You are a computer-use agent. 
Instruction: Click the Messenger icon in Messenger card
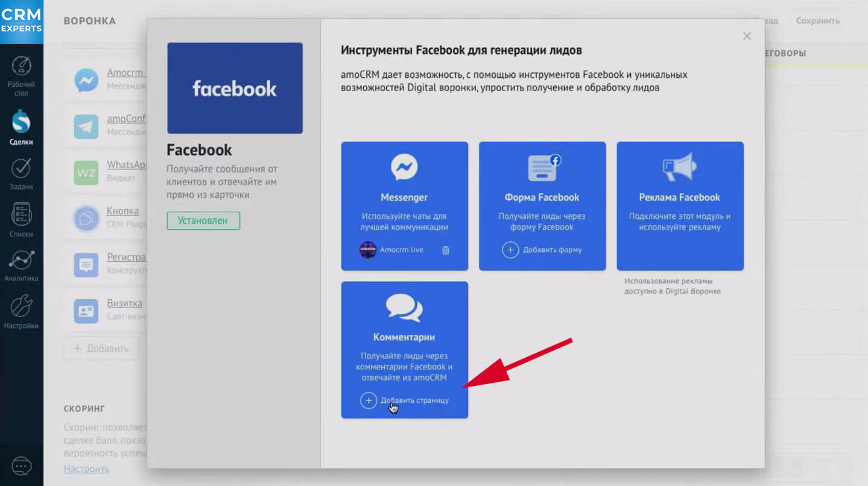click(404, 167)
